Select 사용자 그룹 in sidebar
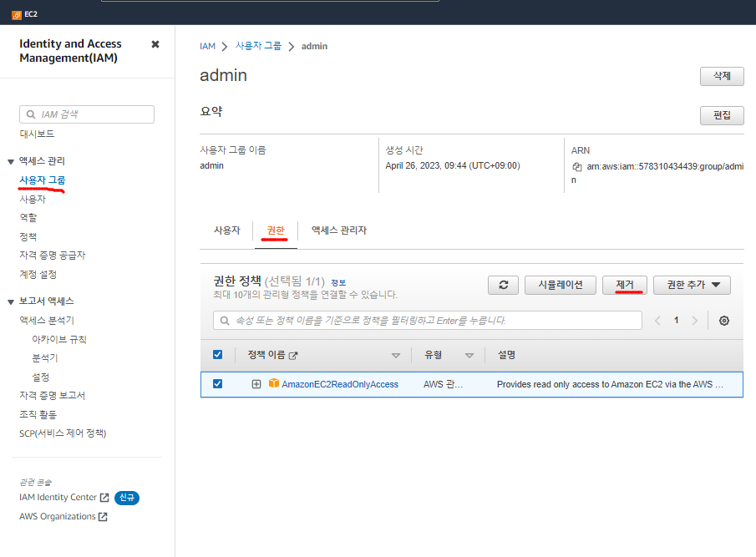Viewport: 756px width, 557px height. [x=43, y=180]
